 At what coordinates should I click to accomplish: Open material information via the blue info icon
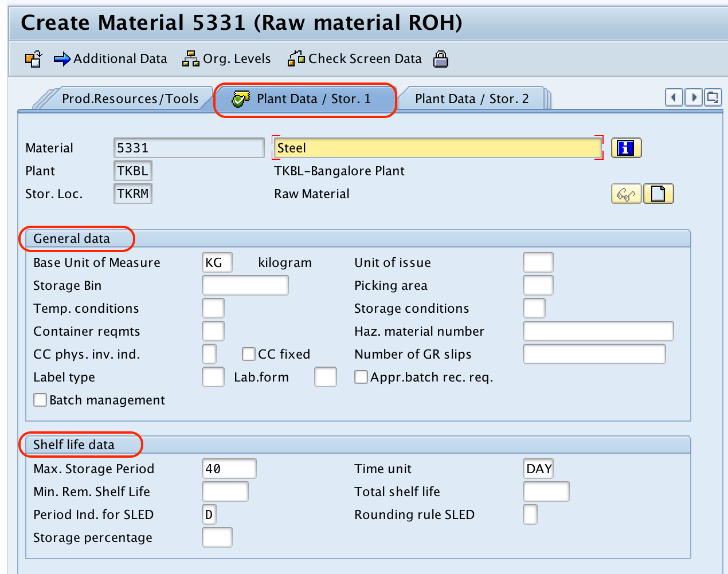click(x=626, y=148)
